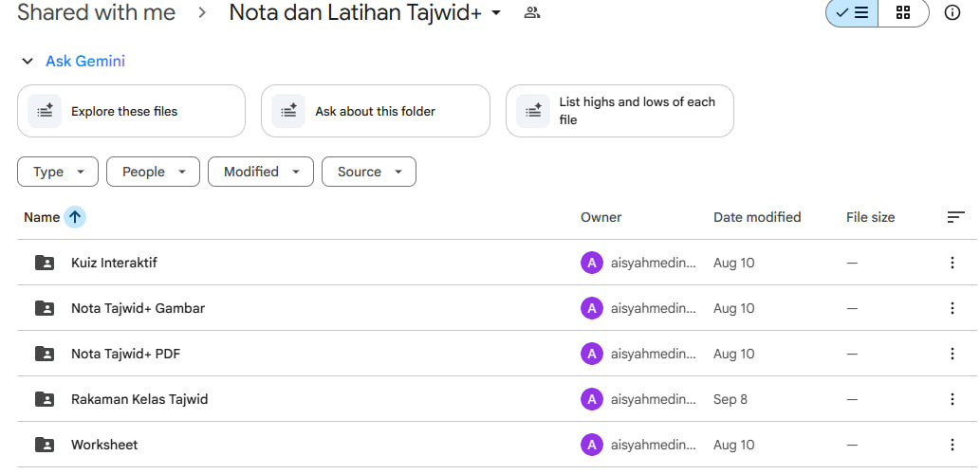Click owner avatar for Nota Tajwid+ PDF
980x474 pixels.
point(592,354)
